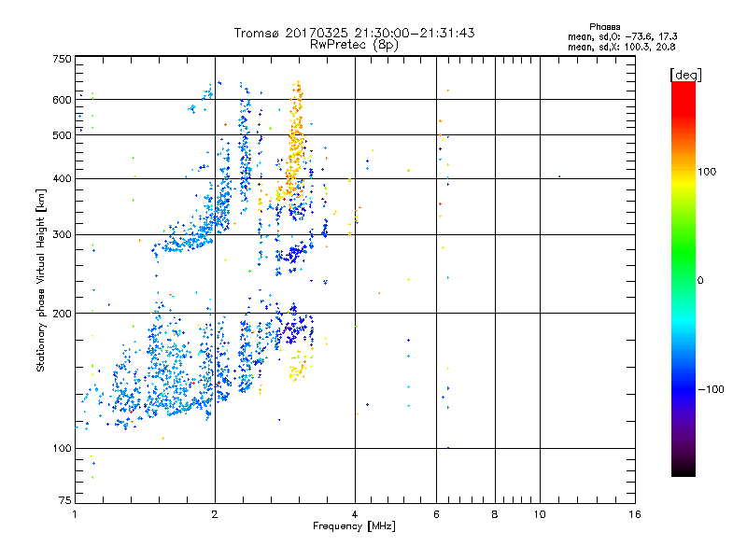
Task: Click the '6' frequency axis tick label
Action: click(436, 514)
